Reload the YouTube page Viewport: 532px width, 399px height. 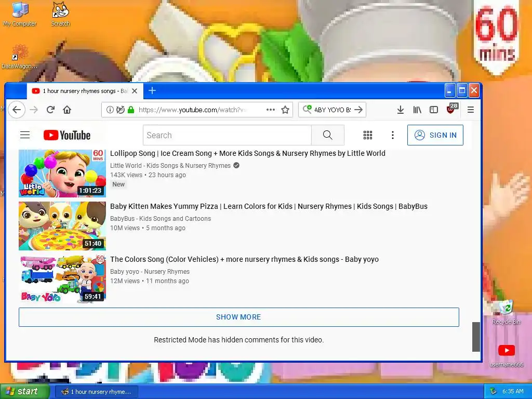coord(50,110)
